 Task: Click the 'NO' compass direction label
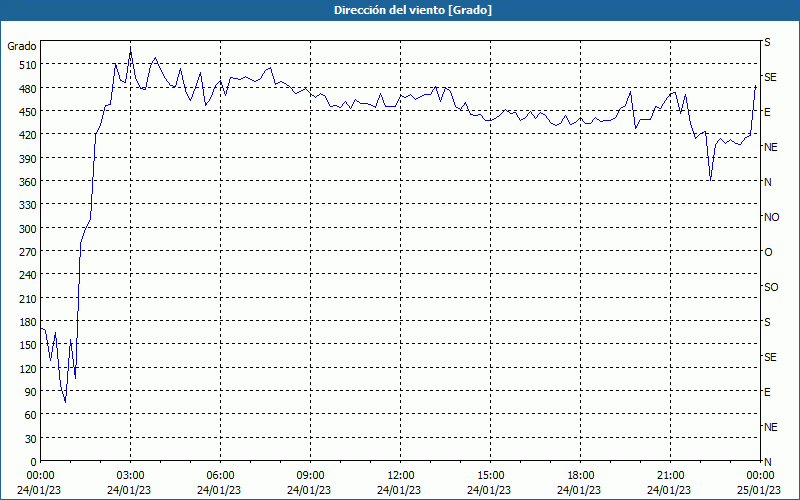(x=771, y=217)
